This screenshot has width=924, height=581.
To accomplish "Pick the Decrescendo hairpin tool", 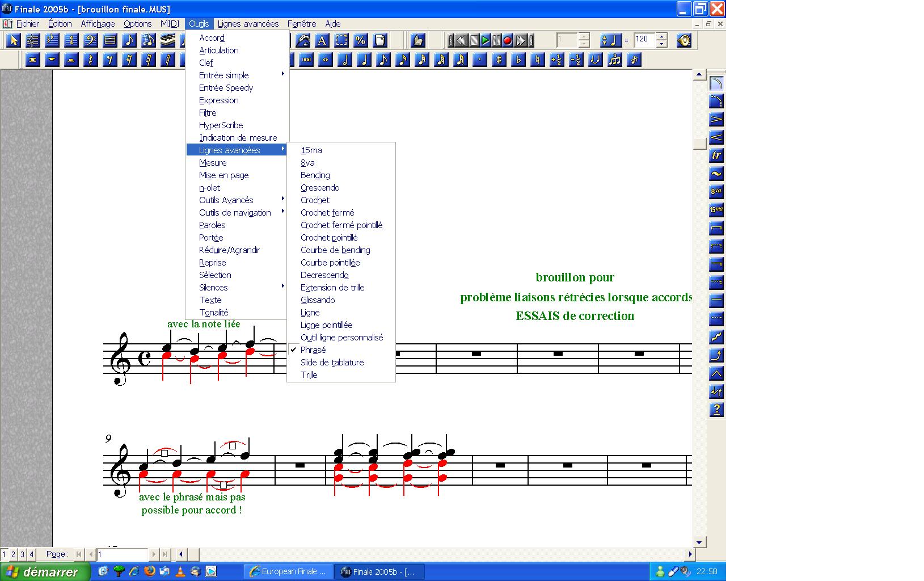I will [716, 120].
